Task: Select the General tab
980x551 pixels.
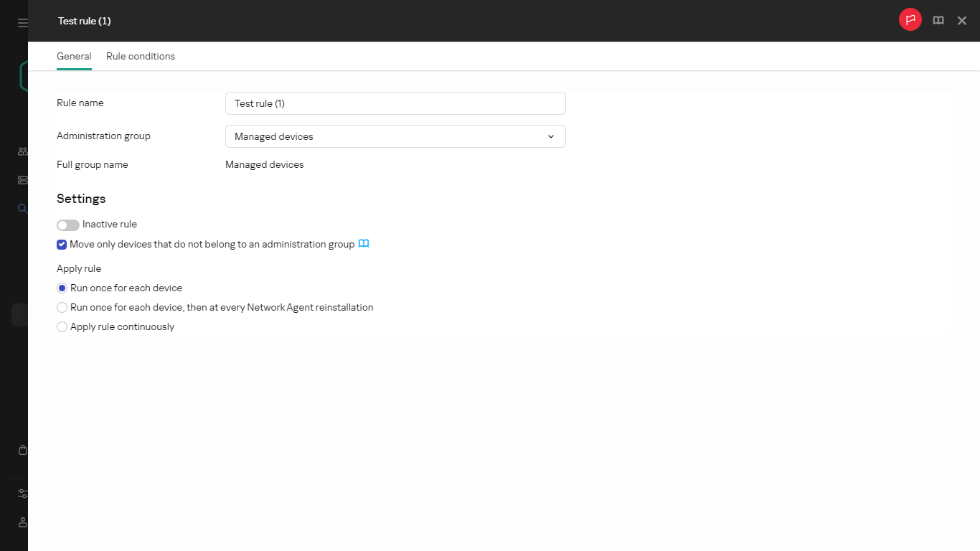Action: 74,56
